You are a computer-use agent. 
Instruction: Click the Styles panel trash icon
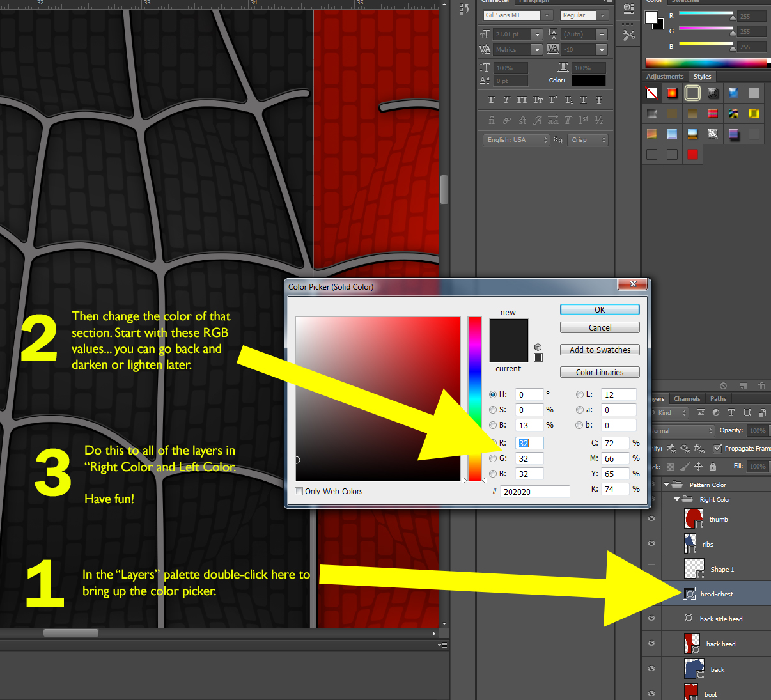pos(761,386)
